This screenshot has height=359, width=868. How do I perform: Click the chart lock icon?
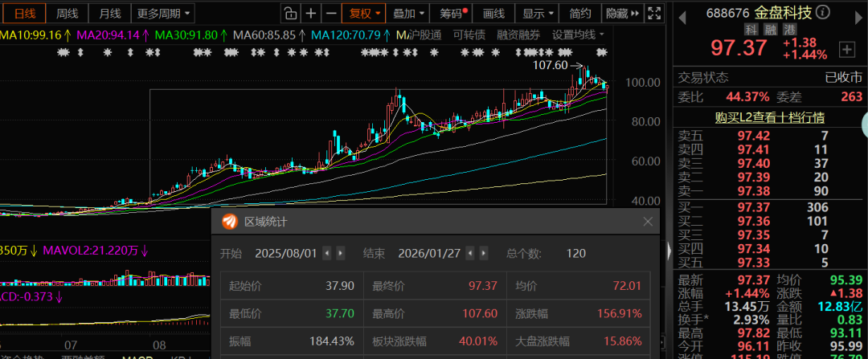(x=290, y=13)
